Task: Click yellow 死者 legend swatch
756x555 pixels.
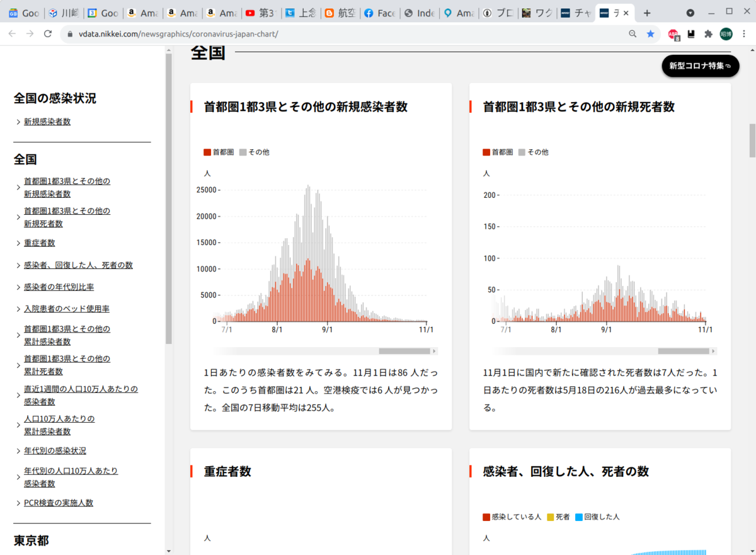Action: [x=550, y=517]
